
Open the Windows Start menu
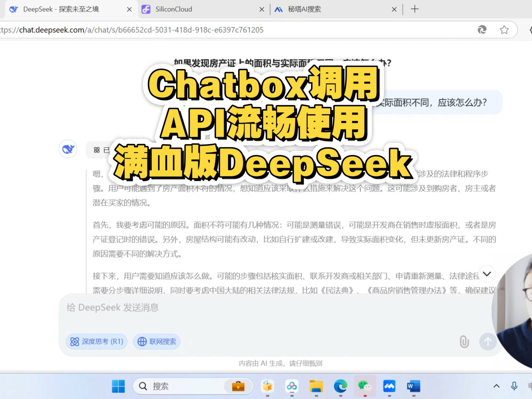pos(118,386)
